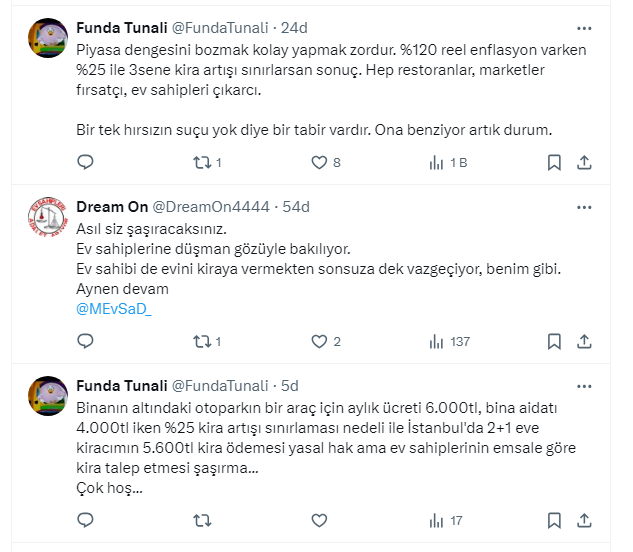
Task: Bookmark Funda Tunali's first tweet
Action: pyautogui.click(x=554, y=162)
